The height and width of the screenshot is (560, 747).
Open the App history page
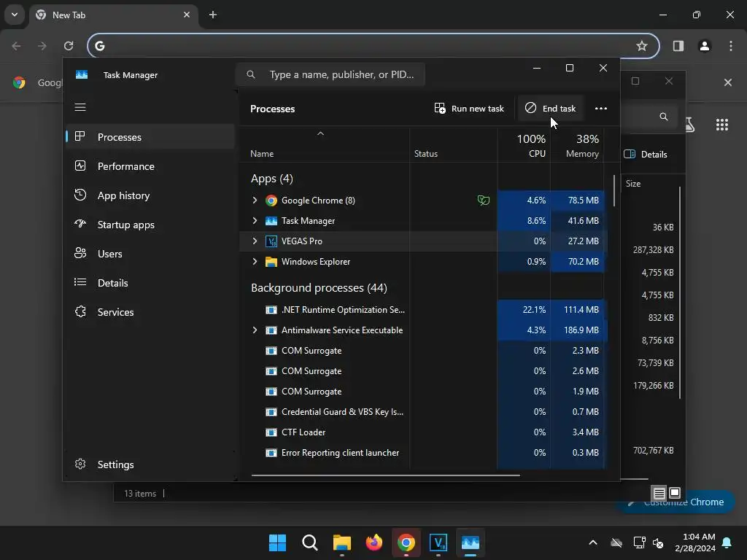pyautogui.click(x=150, y=195)
